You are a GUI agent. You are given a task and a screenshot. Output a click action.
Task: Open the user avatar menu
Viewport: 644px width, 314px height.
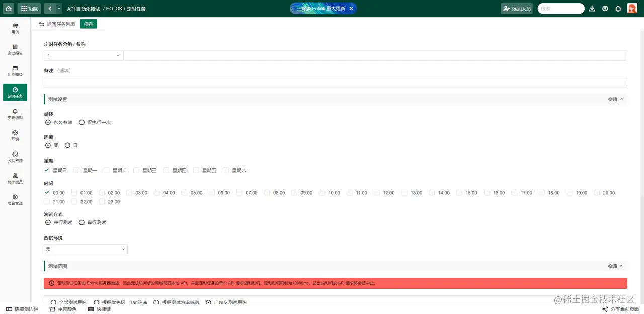(x=632, y=9)
